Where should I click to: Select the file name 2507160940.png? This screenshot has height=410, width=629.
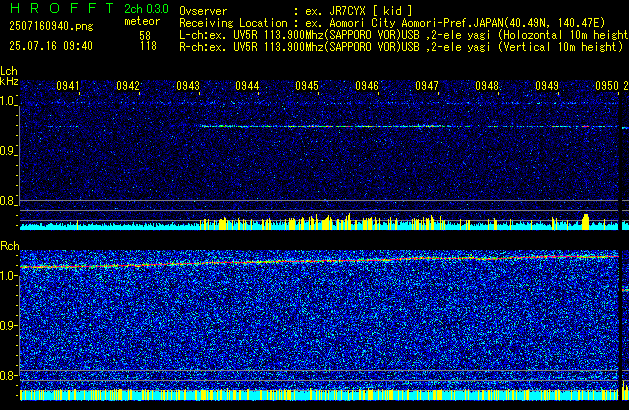click(51, 26)
